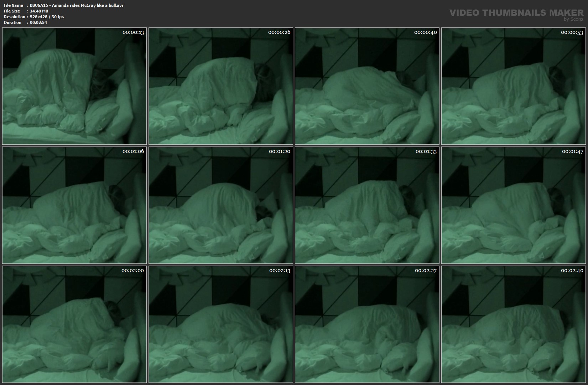Select the thumbnail stamped 00:00:26

[221, 86]
